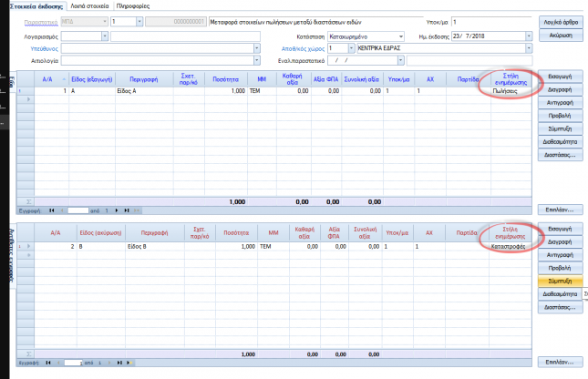Go to next record in top grid navigator
The width and height of the screenshot is (588, 379).
(x=117, y=210)
